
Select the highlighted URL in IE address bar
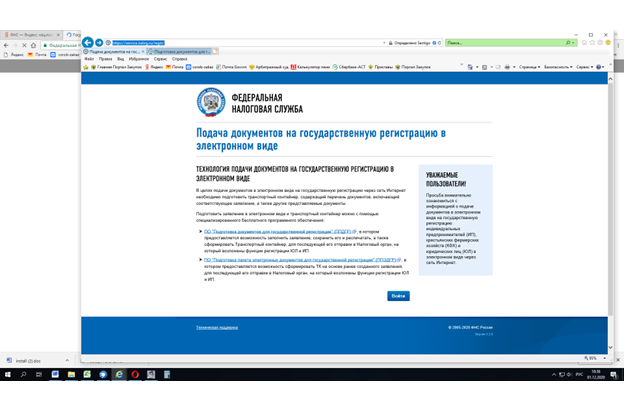pyautogui.click(x=138, y=43)
